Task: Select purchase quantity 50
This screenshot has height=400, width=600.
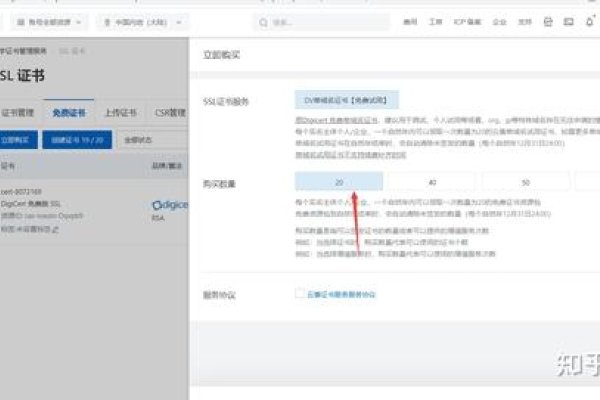Action: pyautogui.click(x=526, y=182)
